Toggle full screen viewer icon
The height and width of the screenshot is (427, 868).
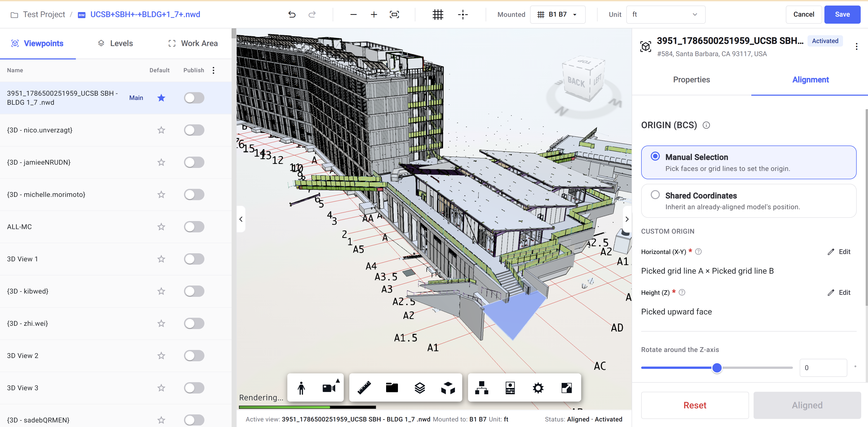tap(566, 388)
